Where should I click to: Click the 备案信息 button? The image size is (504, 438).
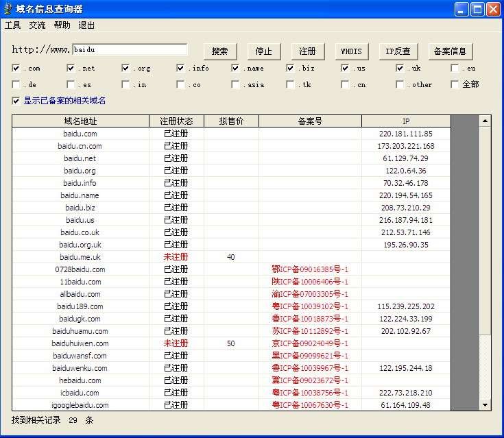coord(450,51)
